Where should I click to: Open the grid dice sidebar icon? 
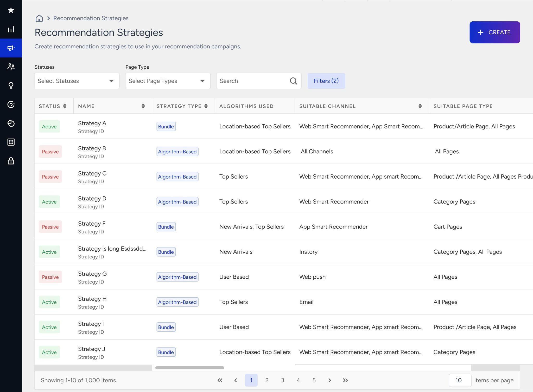[11, 142]
